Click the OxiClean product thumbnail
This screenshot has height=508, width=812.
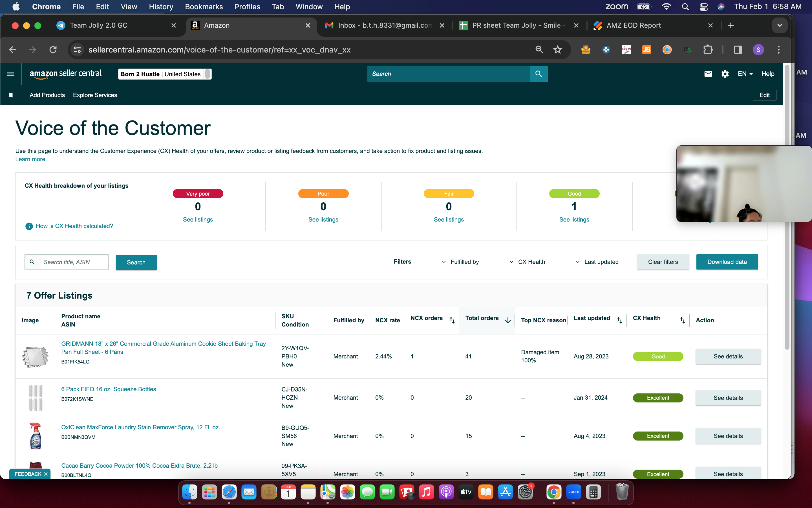point(36,436)
